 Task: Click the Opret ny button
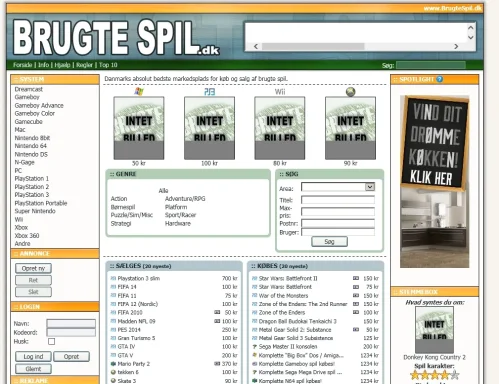(x=33, y=268)
